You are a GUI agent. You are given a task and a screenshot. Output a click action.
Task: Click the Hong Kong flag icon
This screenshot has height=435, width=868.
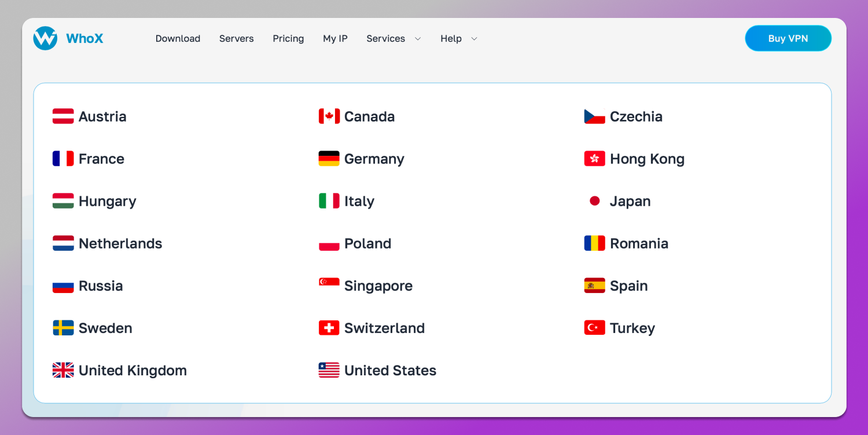tap(594, 158)
